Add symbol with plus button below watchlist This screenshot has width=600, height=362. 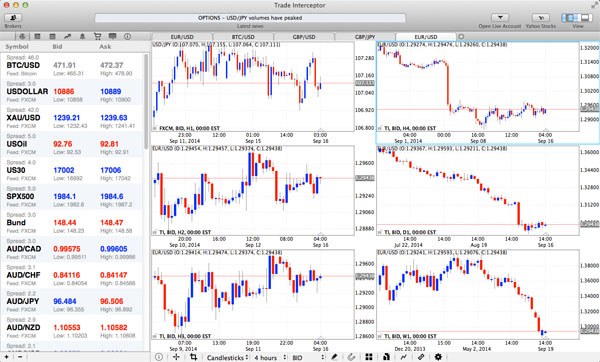(x=7, y=357)
